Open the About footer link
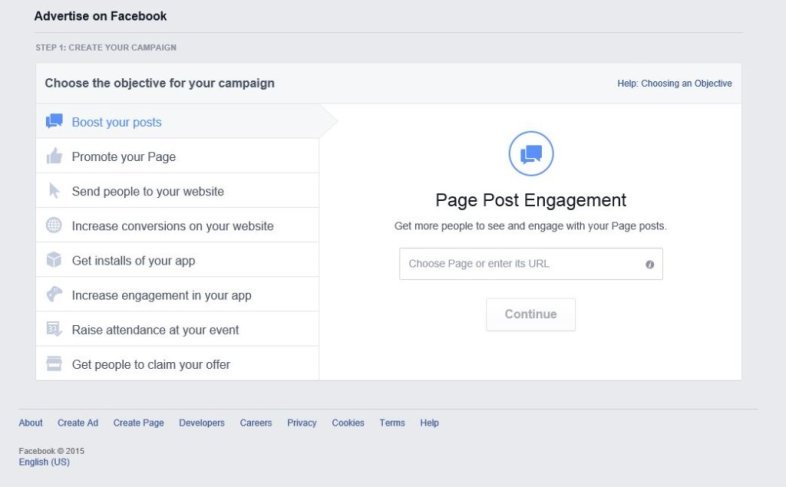 [31, 422]
